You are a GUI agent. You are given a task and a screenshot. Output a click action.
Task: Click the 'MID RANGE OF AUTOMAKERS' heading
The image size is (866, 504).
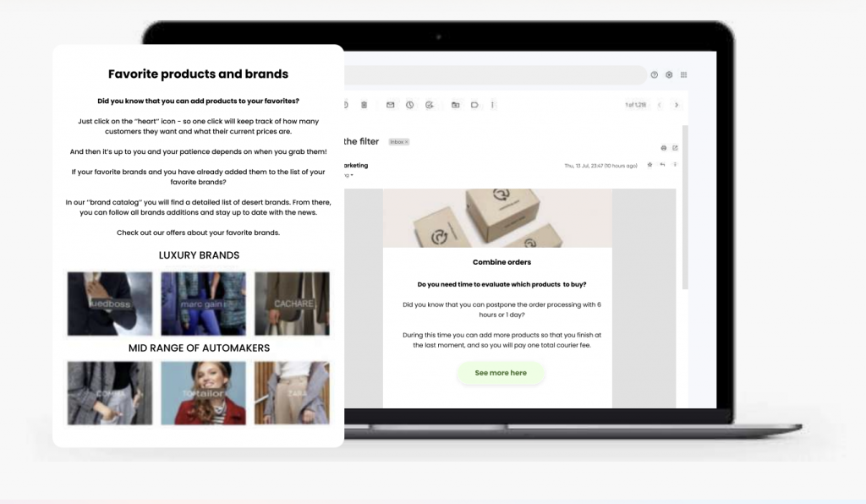(199, 348)
